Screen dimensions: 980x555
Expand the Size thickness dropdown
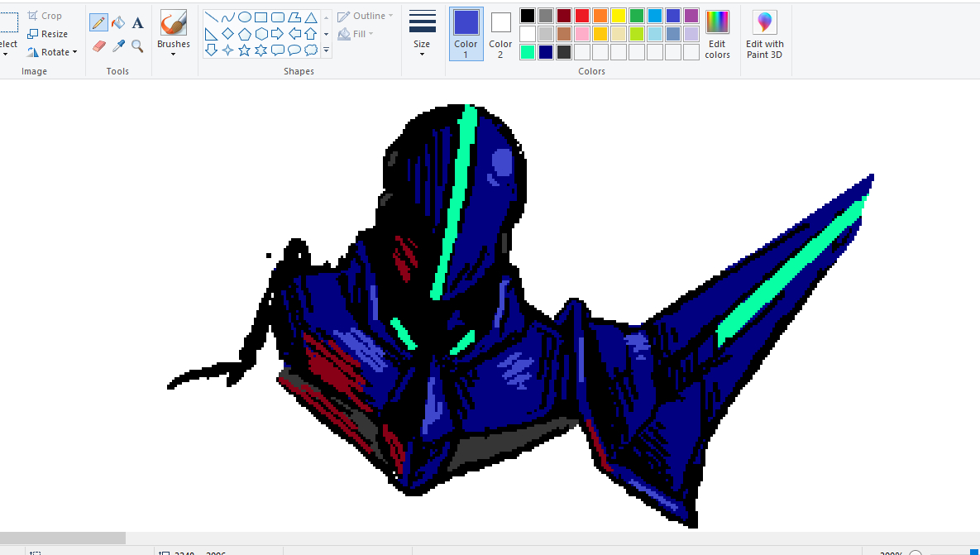tap(422, 34)
